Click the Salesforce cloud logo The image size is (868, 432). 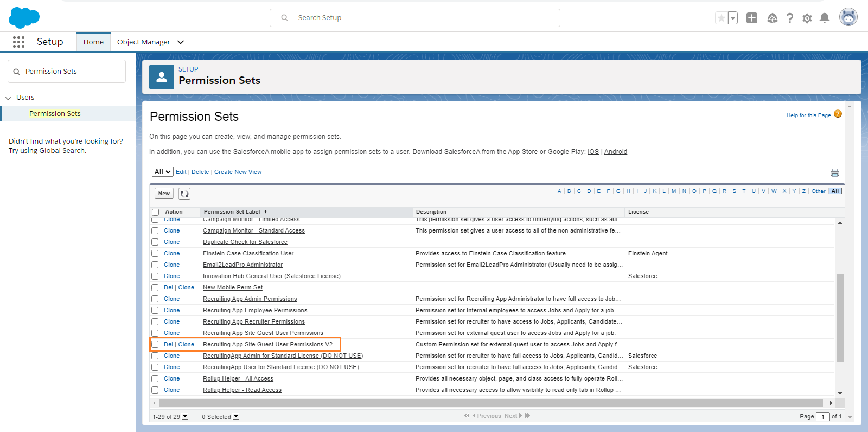[24, 18]
